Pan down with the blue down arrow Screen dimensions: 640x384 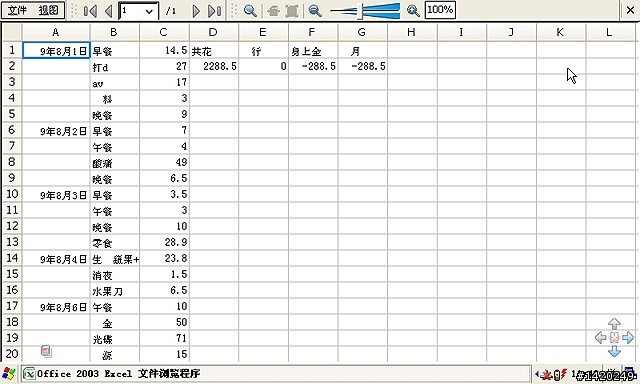point(614,351)
